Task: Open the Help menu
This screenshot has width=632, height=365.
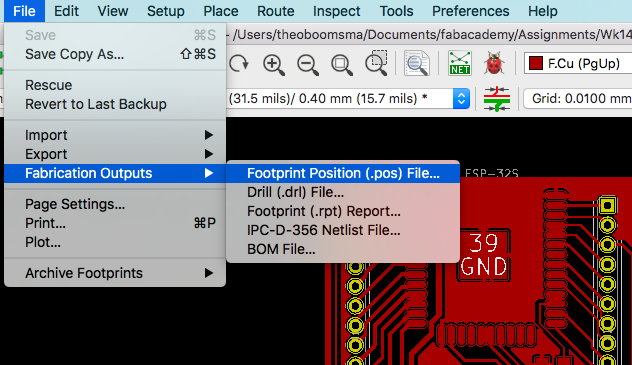Action: [x=543, y=11]
